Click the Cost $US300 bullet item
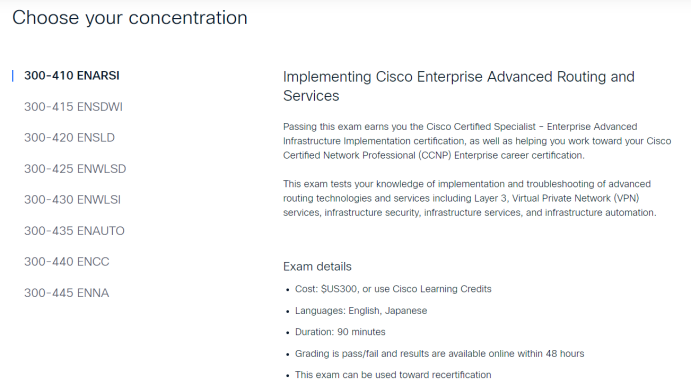 click(x=393, y=289)
